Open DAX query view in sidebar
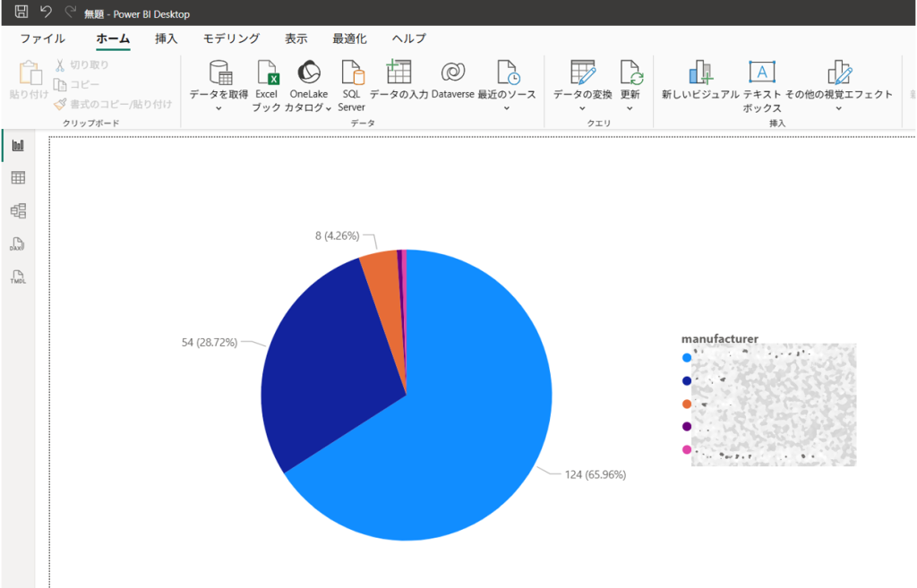Viewport: 917px width, 588px height. coord(18,244)
